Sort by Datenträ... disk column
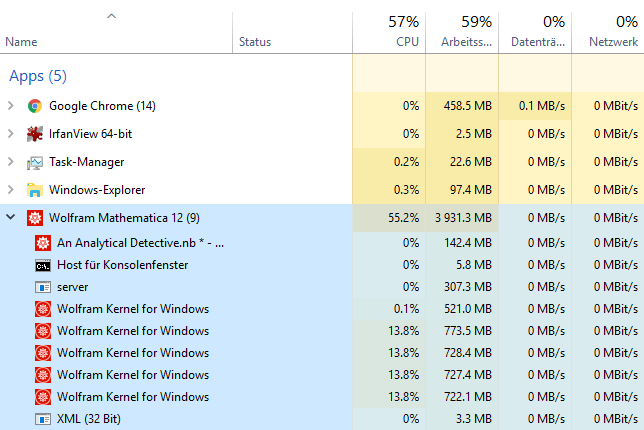Viewport: 644px width, 430px height. [535, 33]
